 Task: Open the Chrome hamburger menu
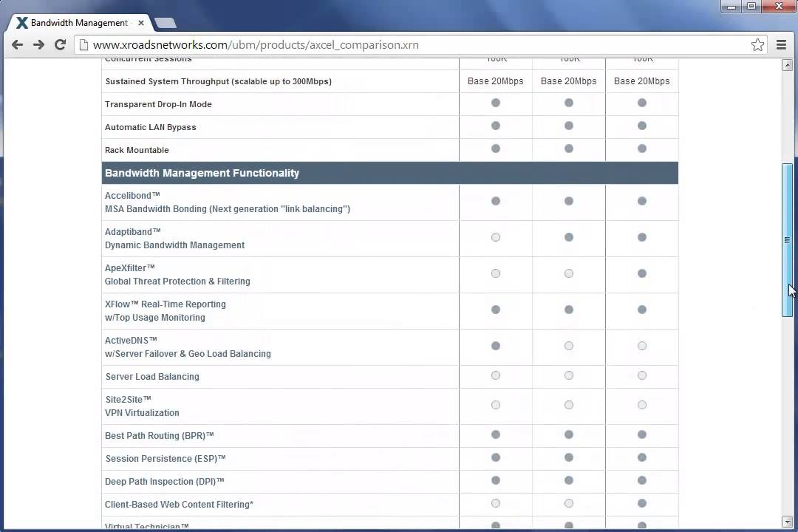781,45
